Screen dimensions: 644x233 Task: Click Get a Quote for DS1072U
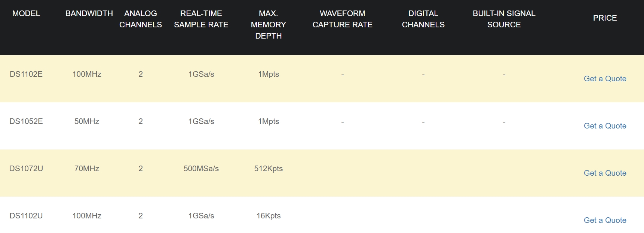coord(605,173)
